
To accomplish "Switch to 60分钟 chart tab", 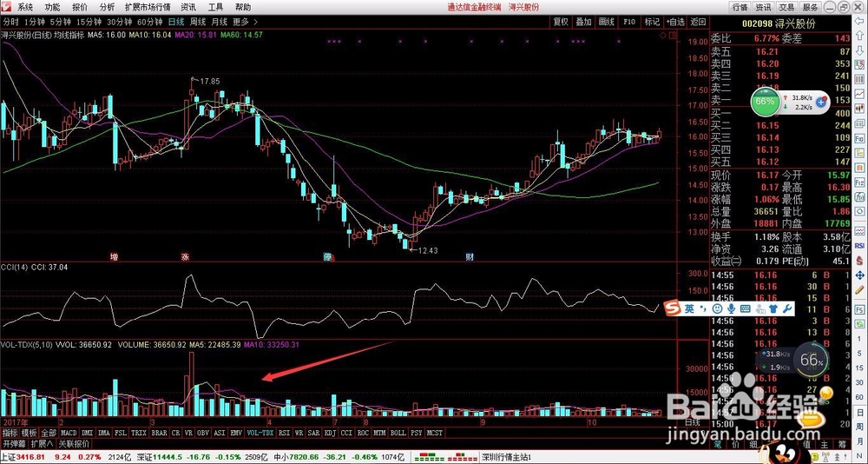I will pyautogui.click(x=149, y=23).
